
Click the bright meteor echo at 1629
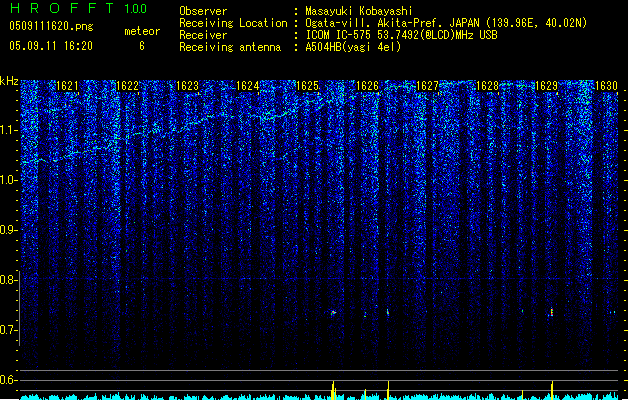[x=552, y=312]
